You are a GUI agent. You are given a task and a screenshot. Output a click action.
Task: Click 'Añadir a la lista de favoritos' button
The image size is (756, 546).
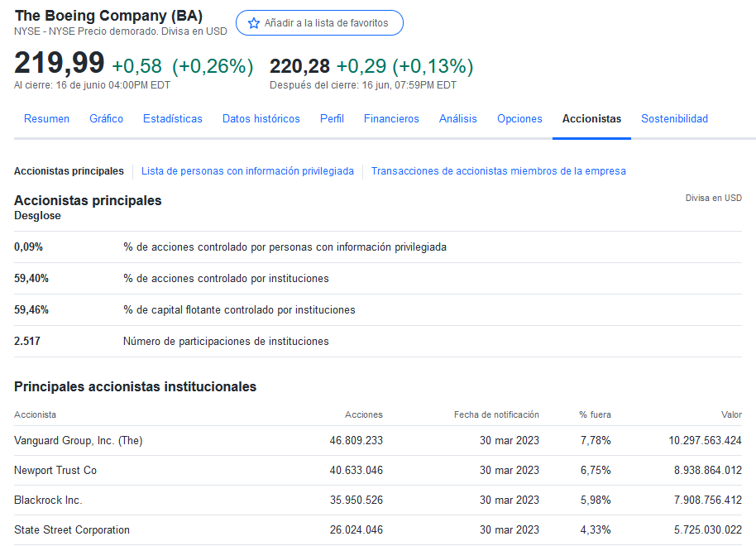click(x=319, y=22)
